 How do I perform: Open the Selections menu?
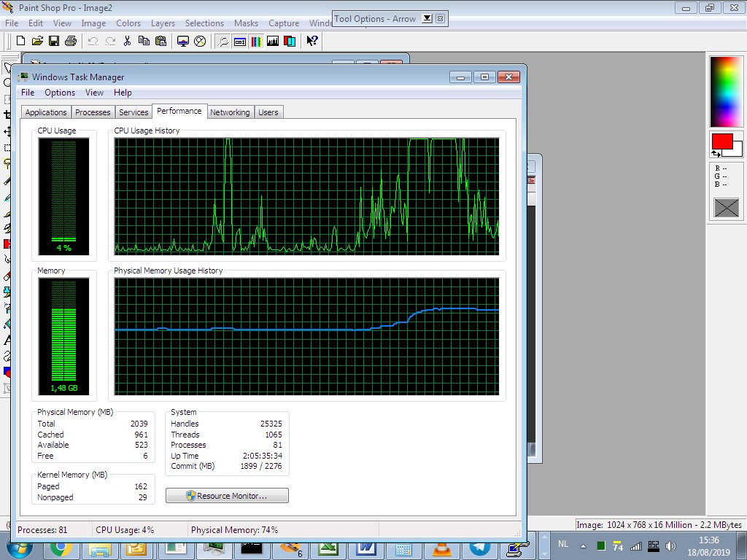[204, 23]
